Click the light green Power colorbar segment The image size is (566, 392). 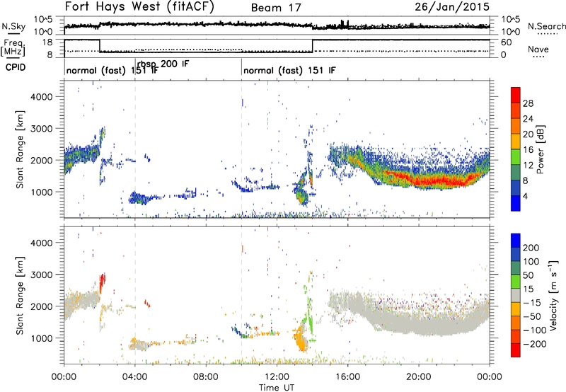pyautogui.click(x=516, y=157)
